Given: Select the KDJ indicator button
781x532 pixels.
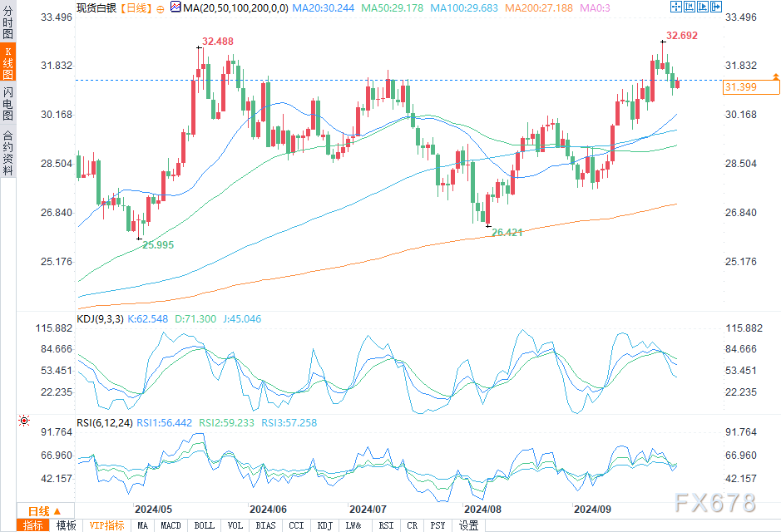Looking at the screenshot, I should click(x=325, y=525).
